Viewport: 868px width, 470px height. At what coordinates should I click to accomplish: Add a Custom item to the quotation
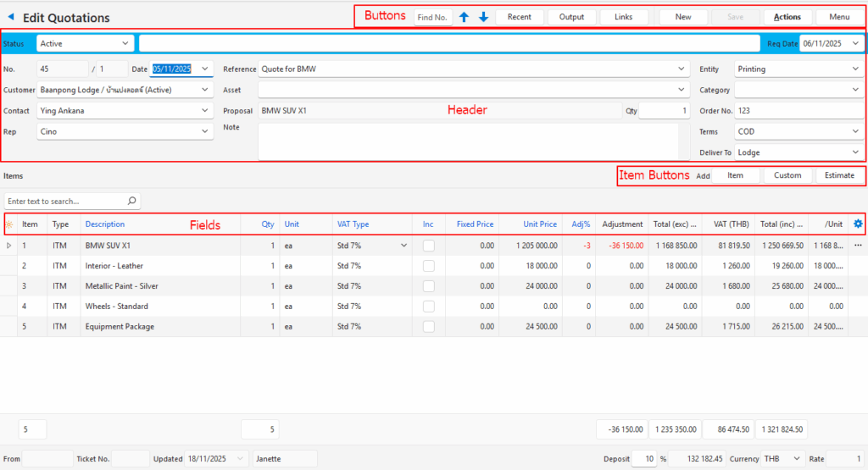pyautogui.click(x=787, y=175)
